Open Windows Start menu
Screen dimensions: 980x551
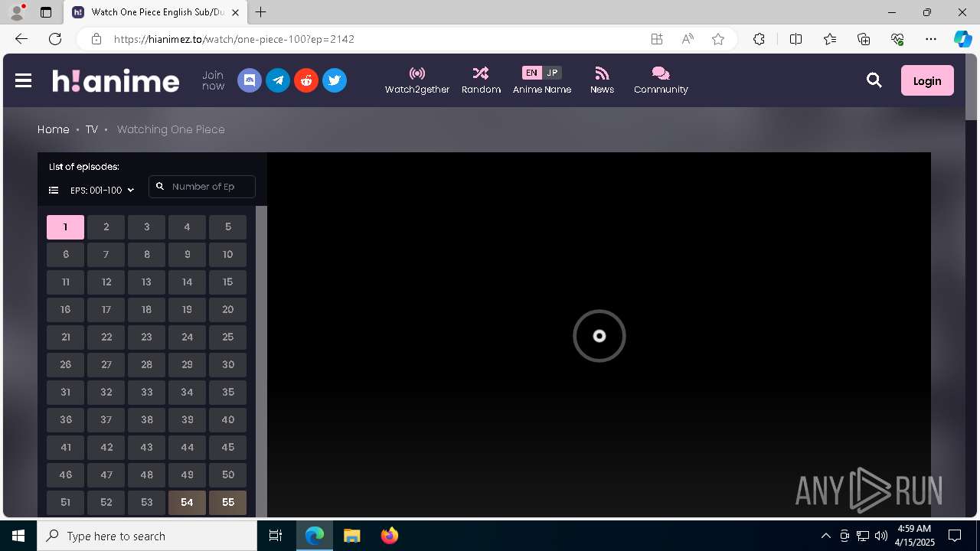click(18, 536)
